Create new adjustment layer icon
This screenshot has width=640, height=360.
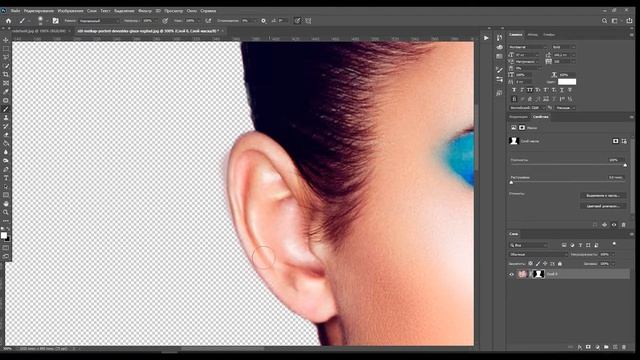597,347
